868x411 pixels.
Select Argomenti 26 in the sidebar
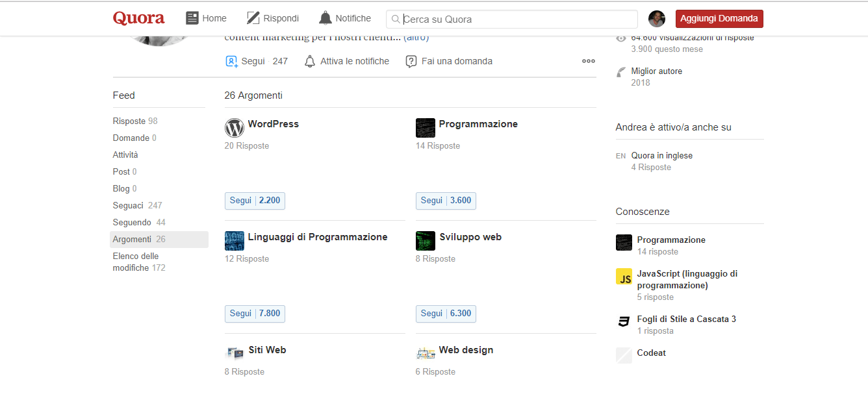click(159, 240)
